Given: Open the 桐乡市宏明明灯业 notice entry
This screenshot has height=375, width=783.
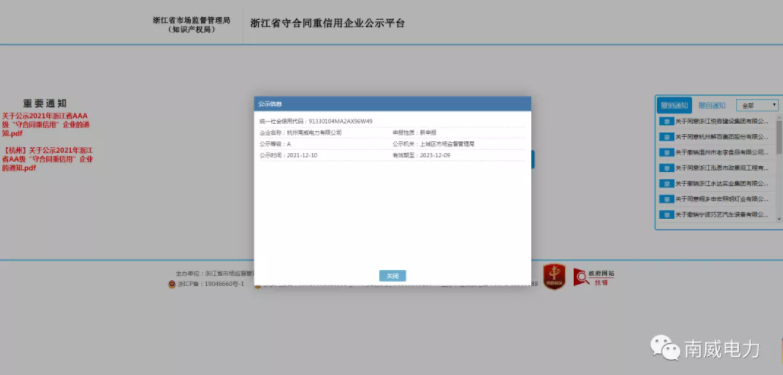Looking at the screenshot, I should (x=722, y=199).
